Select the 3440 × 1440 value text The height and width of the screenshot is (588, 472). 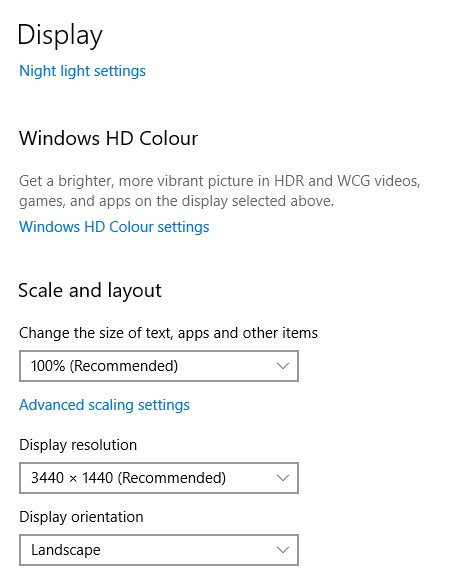coord(72,478)
